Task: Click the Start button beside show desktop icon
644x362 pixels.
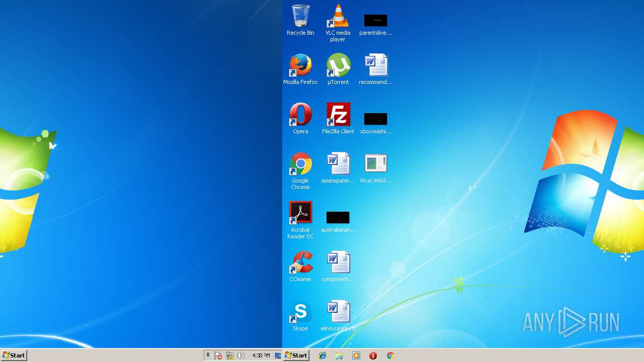Action: pos(296,355)
